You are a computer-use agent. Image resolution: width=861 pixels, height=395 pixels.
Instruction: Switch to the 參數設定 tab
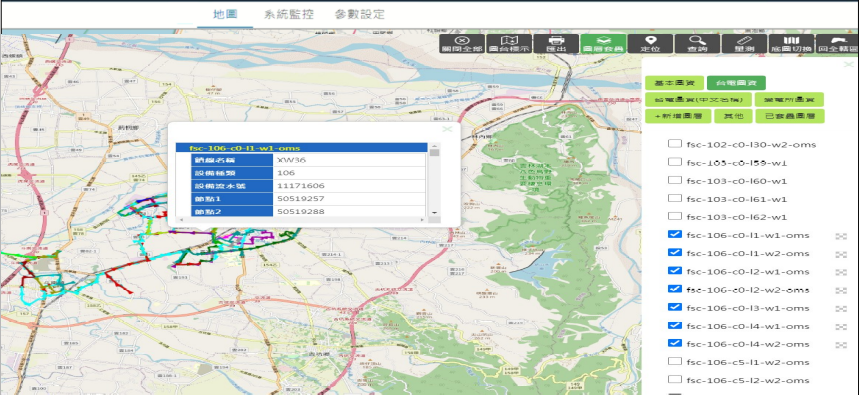[x=360, y=14]
